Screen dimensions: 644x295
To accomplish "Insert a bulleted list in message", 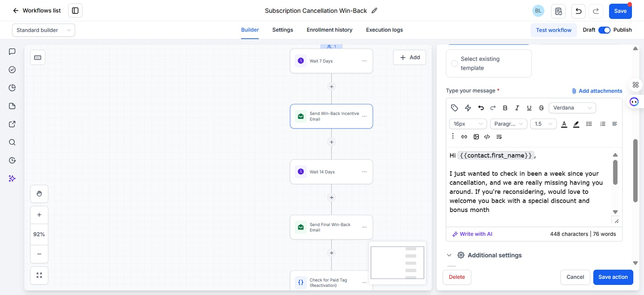I will [589, 124].
